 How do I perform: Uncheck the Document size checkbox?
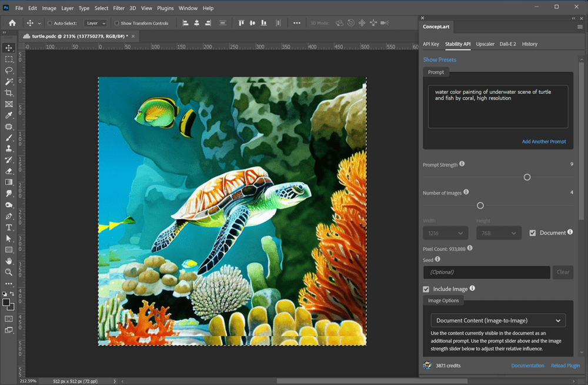pos(533,233)
